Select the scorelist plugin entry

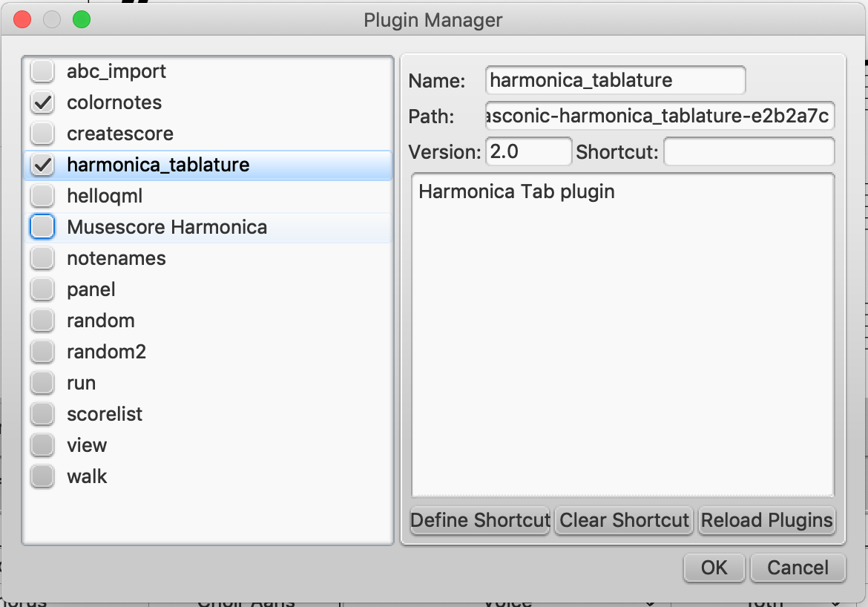coord(208,414)
